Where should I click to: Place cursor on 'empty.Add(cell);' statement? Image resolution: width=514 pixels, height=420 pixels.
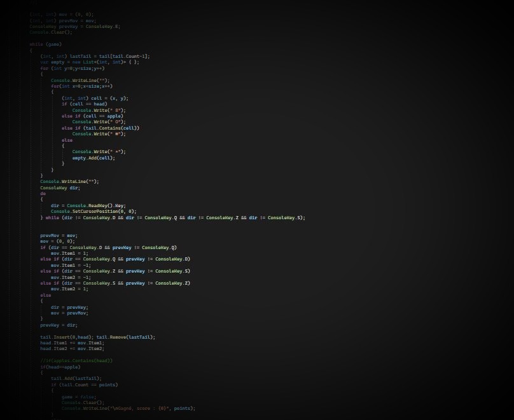tap(94, 158)
